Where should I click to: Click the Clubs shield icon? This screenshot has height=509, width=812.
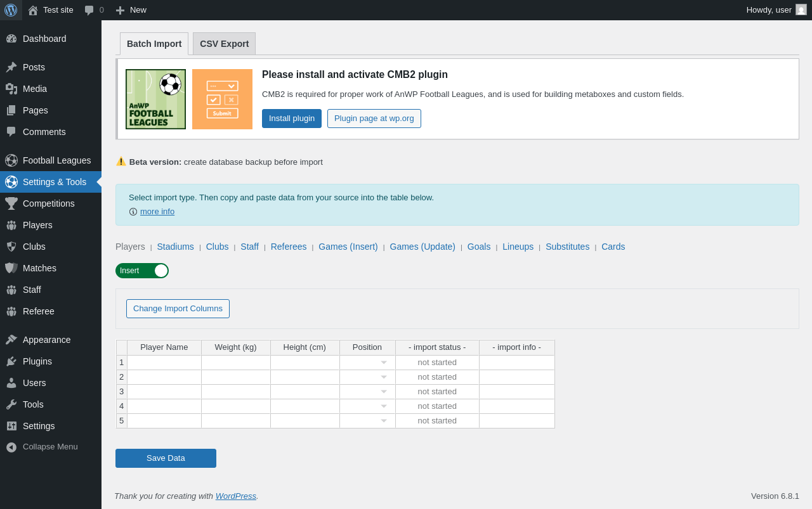pyautogui.click(x=11, y=247)
